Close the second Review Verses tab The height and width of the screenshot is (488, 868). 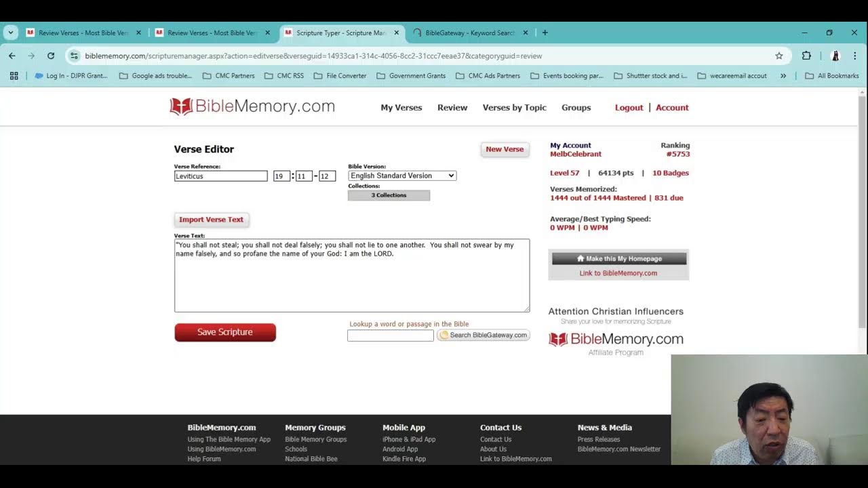[x=267, y=33]
